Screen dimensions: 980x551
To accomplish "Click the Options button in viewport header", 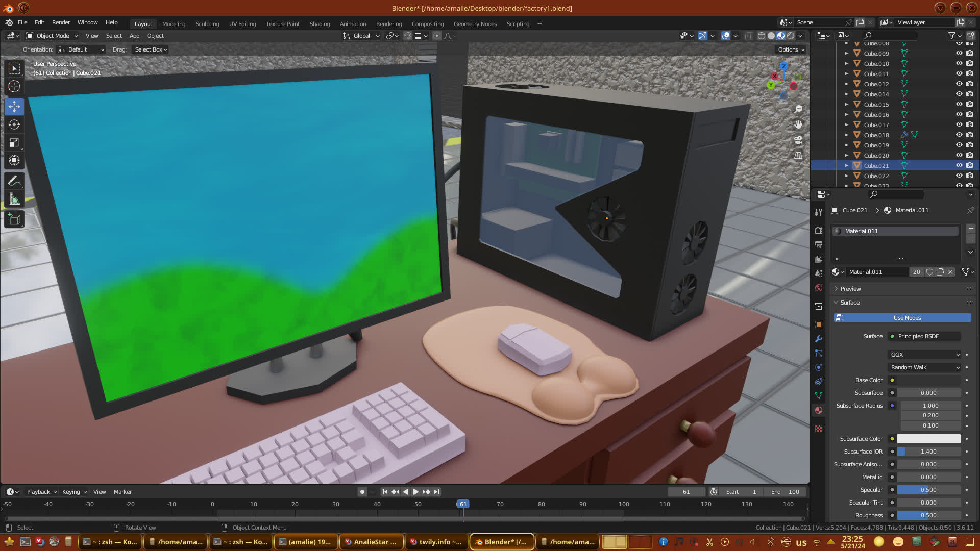I will pos(791,49).
